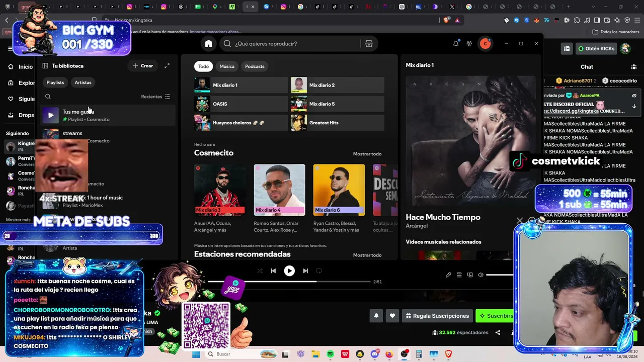The width and height of the screenshot is (644, 362).
Task: Mute Spotify with the speaker icon
Action: click(x=480, y=275)
